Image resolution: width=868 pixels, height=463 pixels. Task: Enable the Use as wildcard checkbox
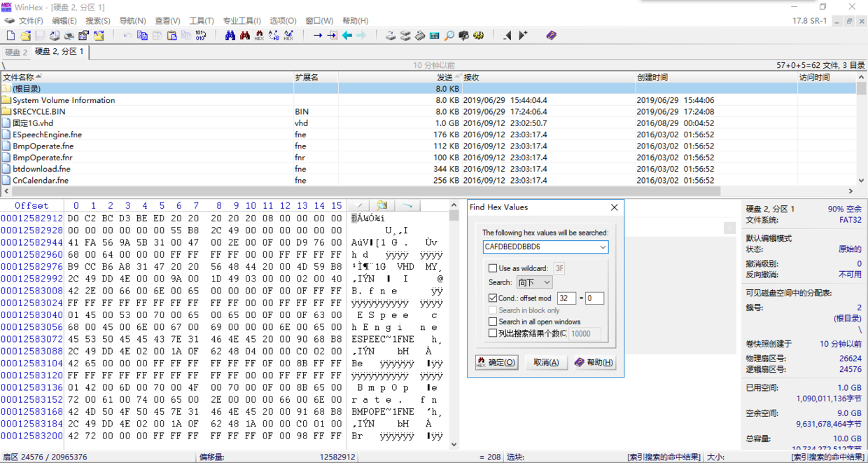(493, 268)
